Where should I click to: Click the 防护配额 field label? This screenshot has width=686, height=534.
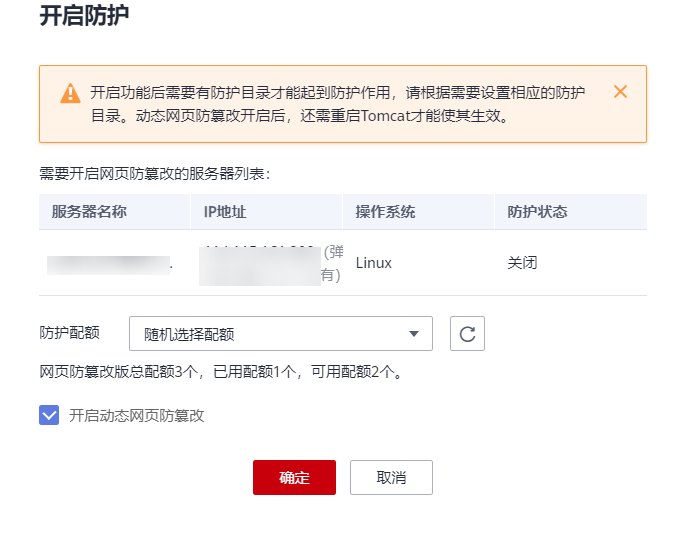(69, 334)
